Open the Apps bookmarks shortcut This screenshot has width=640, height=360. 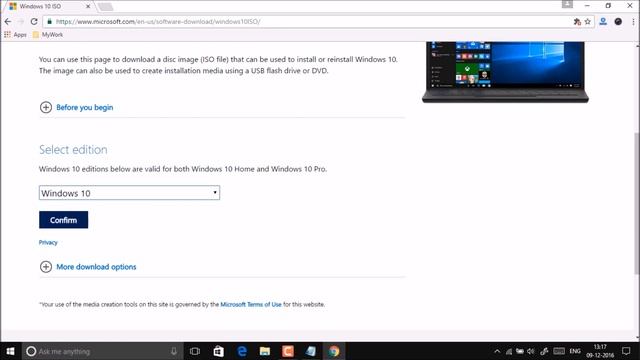coord(15,35)
